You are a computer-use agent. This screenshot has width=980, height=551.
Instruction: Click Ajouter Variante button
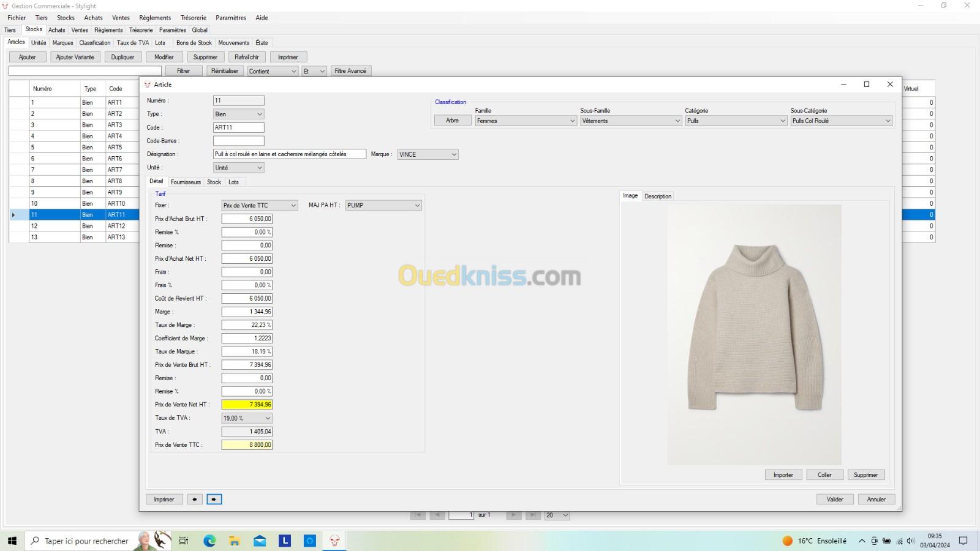coord(75,57)
